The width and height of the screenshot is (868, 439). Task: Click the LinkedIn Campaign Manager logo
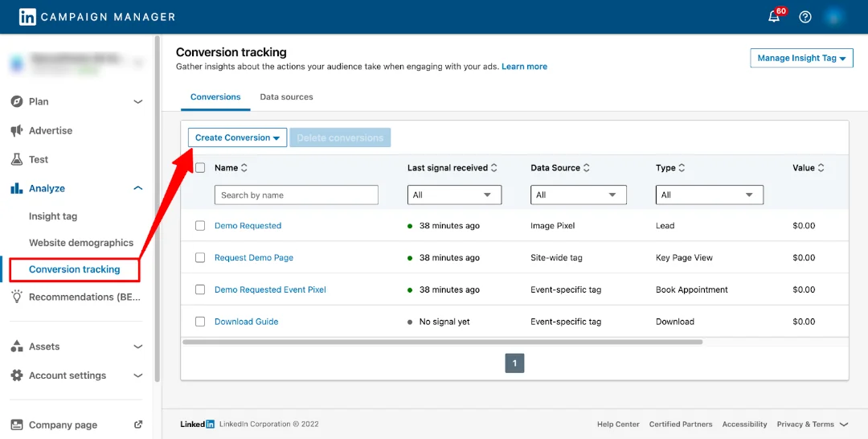pyautogui.click(x=97, y=17)
